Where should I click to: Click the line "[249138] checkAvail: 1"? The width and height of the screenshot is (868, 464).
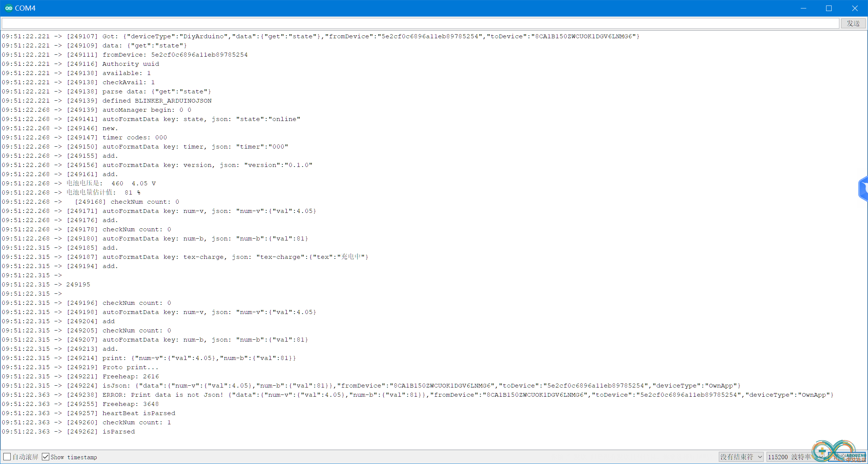tap(78, 82)
